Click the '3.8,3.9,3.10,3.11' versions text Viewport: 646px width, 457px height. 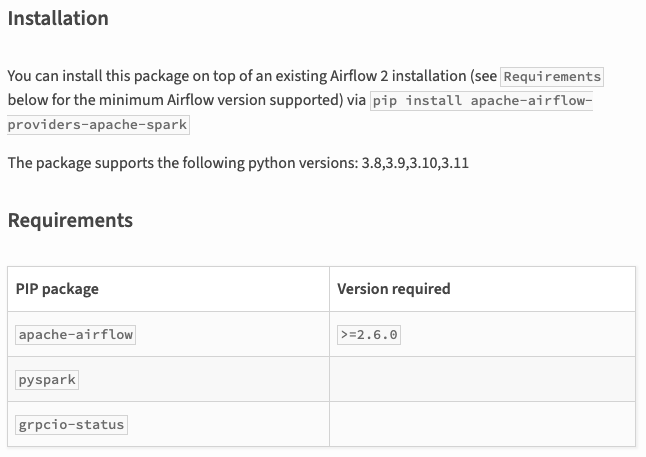point(415,163)
